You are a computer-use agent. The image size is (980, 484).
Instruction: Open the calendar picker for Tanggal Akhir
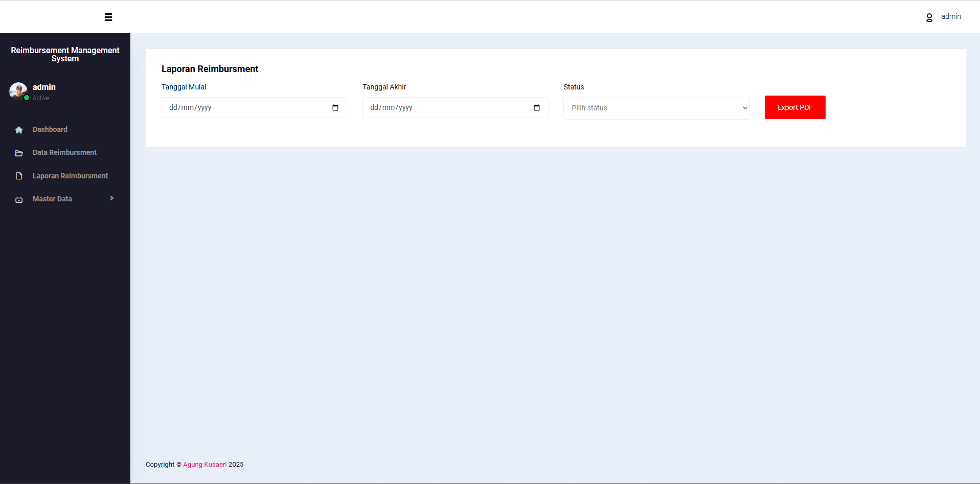(x=537, y=107)
